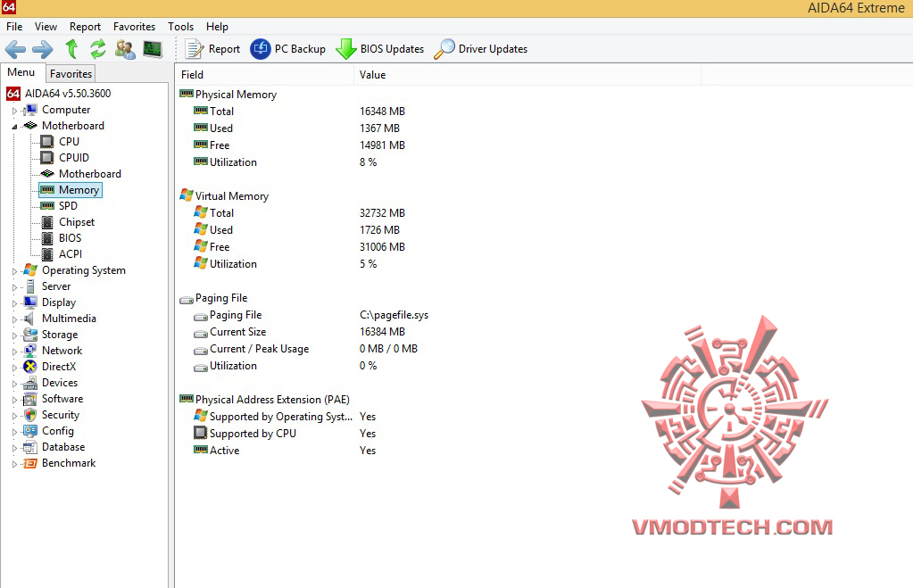The height and width of the screenshot is (588, 913).
Task: Click the Storage disk icon
Action: (30, 335)
